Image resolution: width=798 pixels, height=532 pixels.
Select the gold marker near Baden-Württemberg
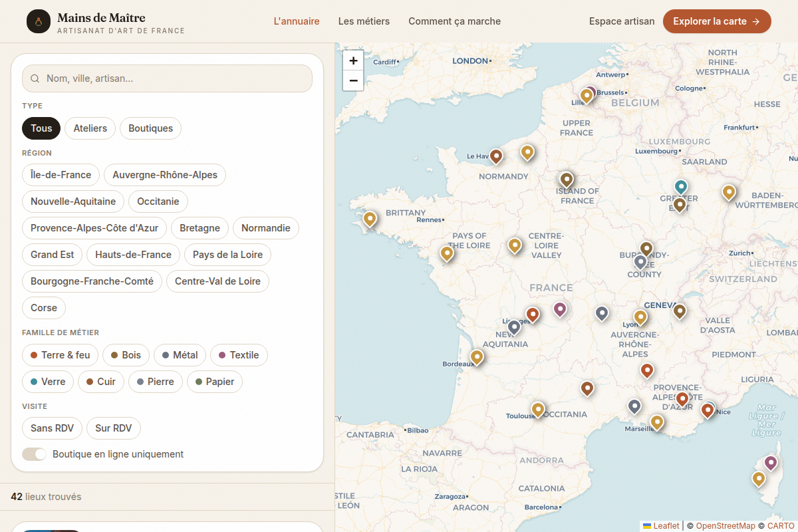coord(729,193)
